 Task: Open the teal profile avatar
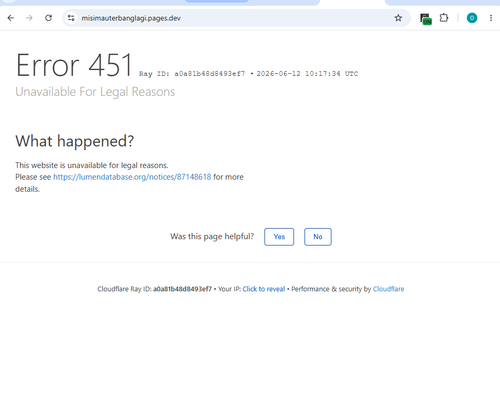[x=472, y=18]
